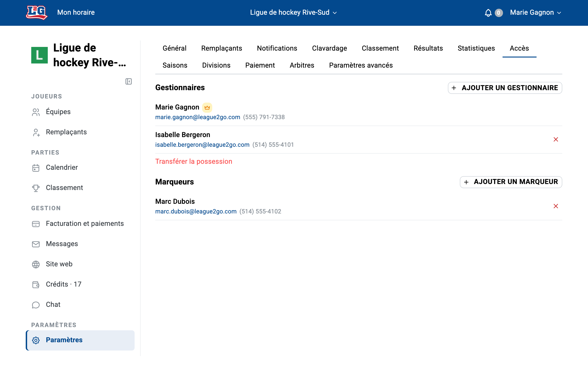The image size is (588, 368).
Task: Remove Marc Dubois as scorekeeper
Action: click(556, 206)
